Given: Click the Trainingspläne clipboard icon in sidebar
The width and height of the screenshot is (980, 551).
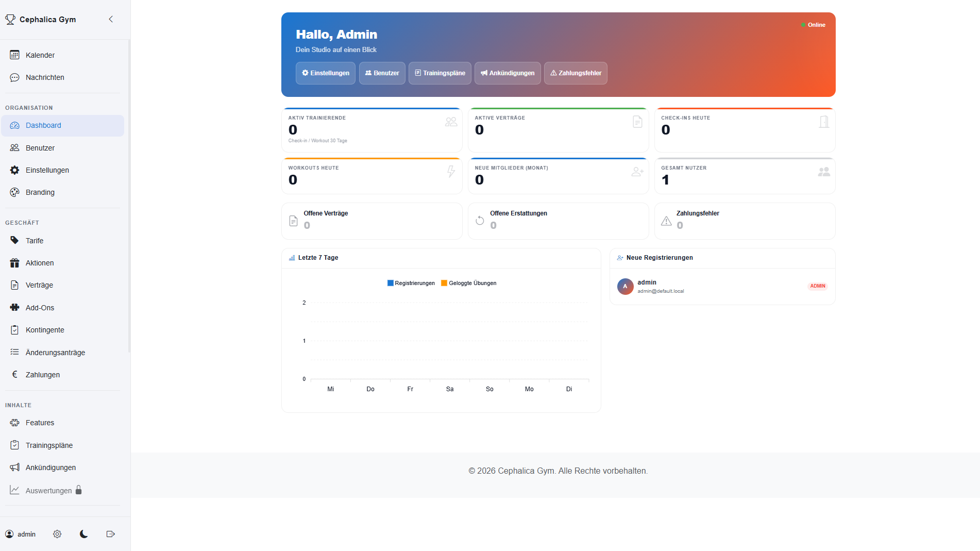Looking at the screenshot, I should 14,445.
